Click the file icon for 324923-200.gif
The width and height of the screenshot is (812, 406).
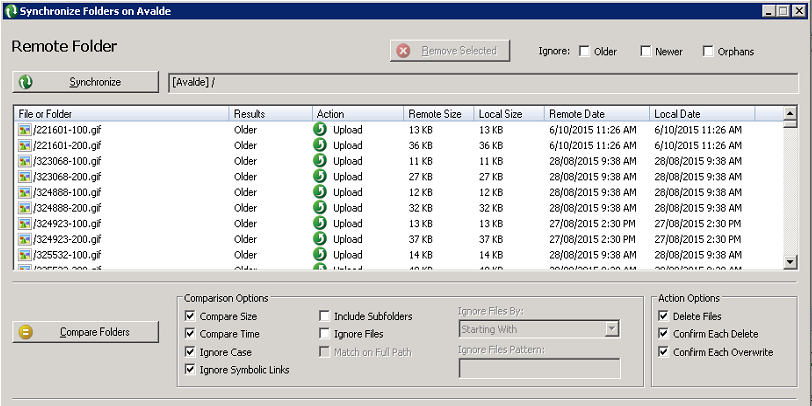coord(24,239)
